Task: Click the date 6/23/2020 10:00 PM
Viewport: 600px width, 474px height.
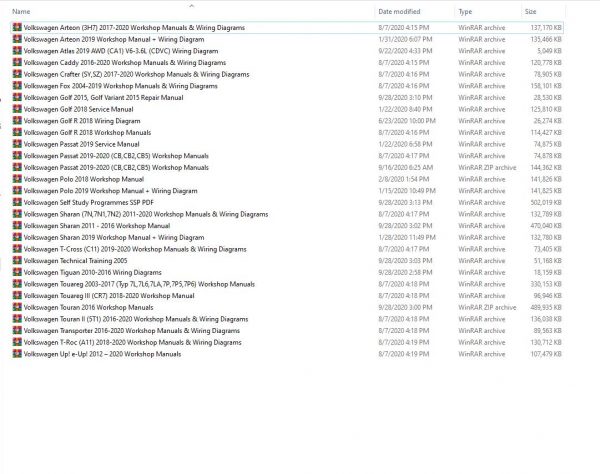Action: tap(407, 121)
